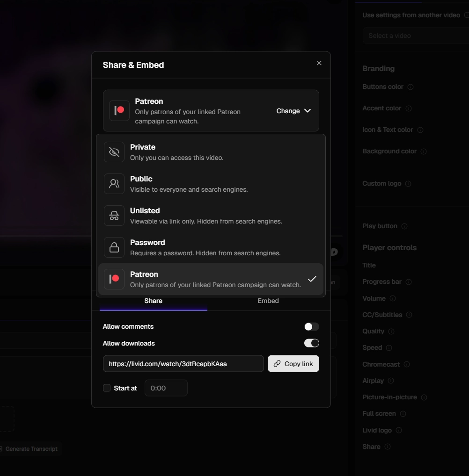Viewport: 469px width, 476px height.
Task: Close the Share & Embed dialog
Action: [x=319, y=63]
